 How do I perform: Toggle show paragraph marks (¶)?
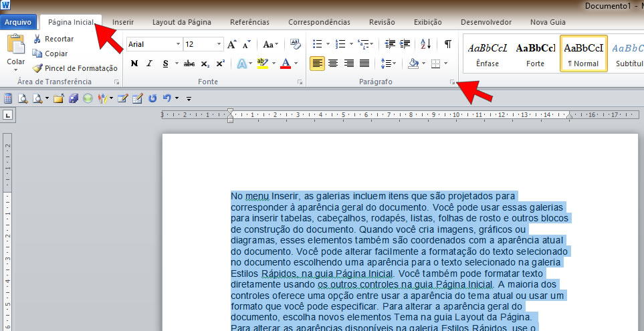pos(448,43)
